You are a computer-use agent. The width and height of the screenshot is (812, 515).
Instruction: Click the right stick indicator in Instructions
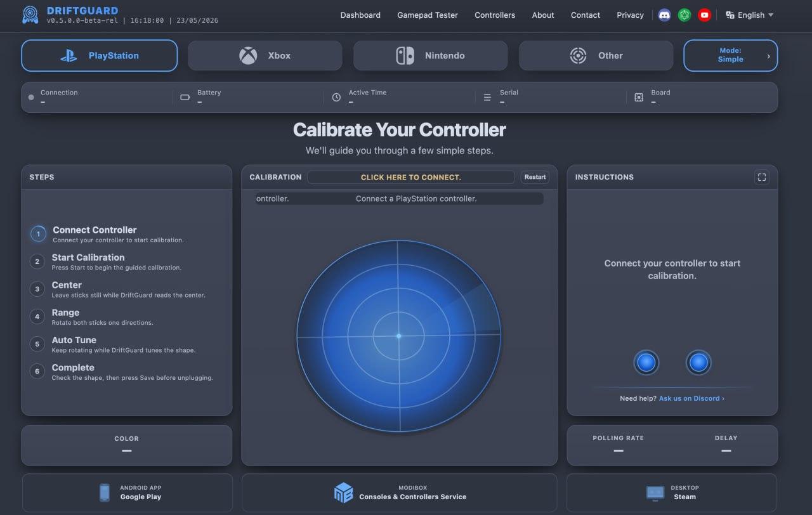pyautogui.click(x=698, y=363)
